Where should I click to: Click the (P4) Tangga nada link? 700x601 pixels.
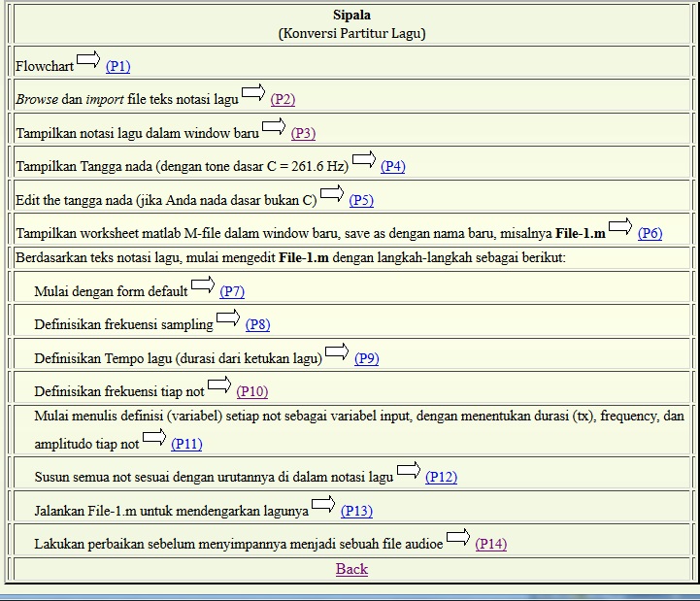pyautogui.click(x=393, y=166)
